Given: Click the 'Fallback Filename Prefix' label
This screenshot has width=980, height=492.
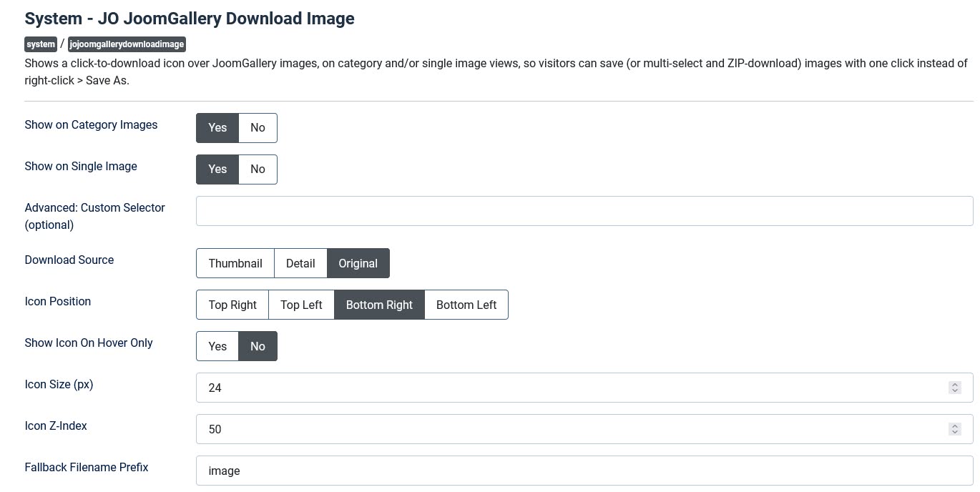Looking at the screenshot, I should tap(87, 467).
